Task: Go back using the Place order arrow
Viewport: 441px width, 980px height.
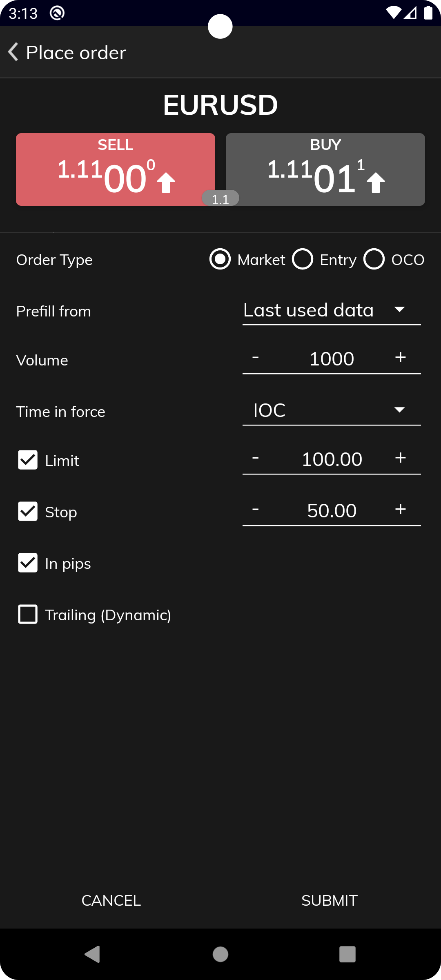Action: coord(13,52)
